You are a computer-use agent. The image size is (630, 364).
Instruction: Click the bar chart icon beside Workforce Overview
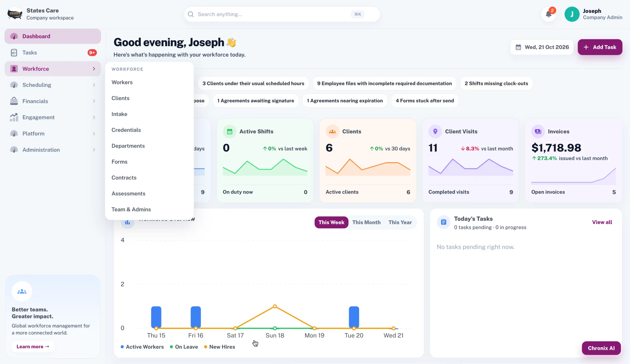pyautogui.click(x=127, y=223)
